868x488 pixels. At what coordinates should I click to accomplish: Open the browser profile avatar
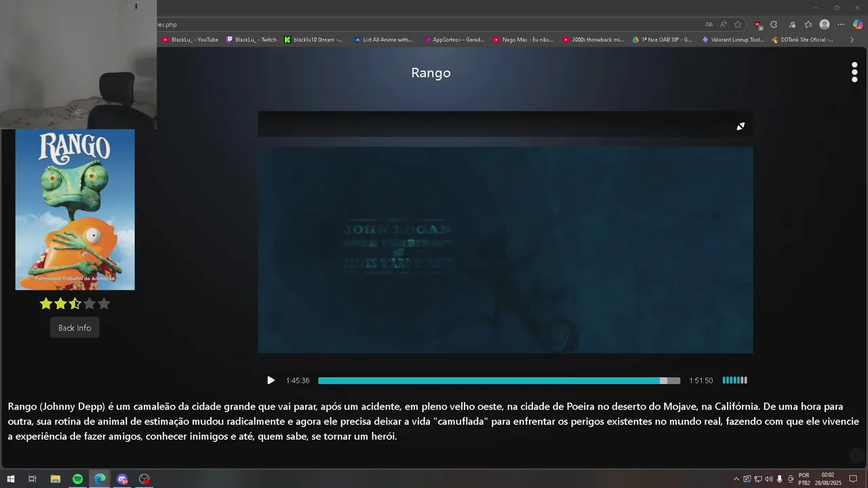pos(825,24)
